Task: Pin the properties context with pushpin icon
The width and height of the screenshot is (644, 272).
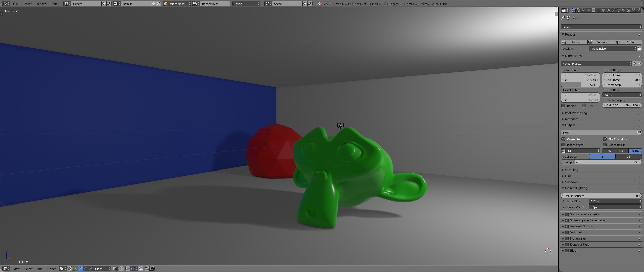Action: tap(563, 18)
